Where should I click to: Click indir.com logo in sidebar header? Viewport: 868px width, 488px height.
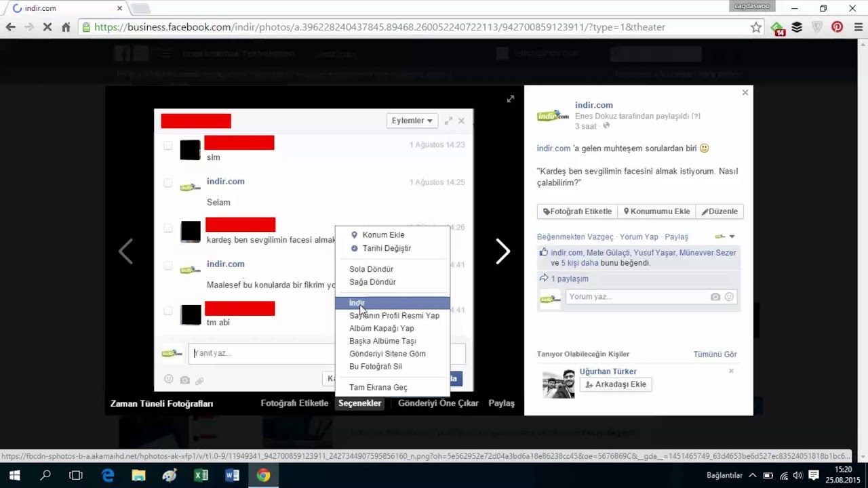553,115
